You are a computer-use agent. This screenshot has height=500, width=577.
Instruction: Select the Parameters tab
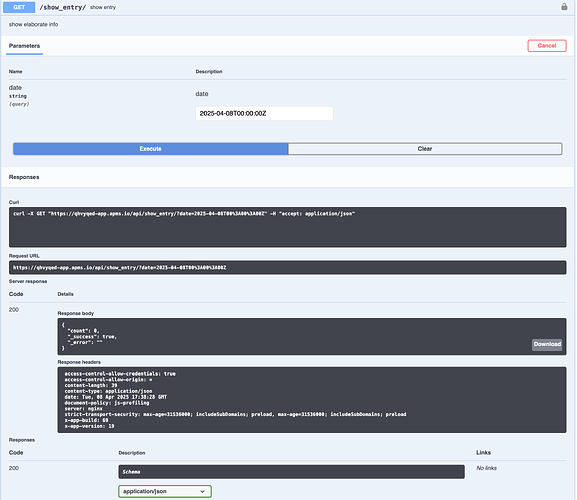pyautogui.click(x=24, y=46)
